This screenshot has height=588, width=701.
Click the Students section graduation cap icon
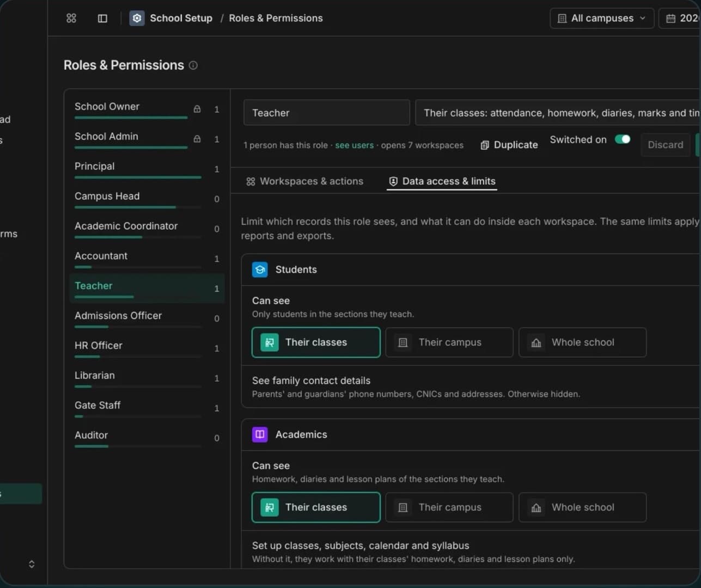coord(260,269)
